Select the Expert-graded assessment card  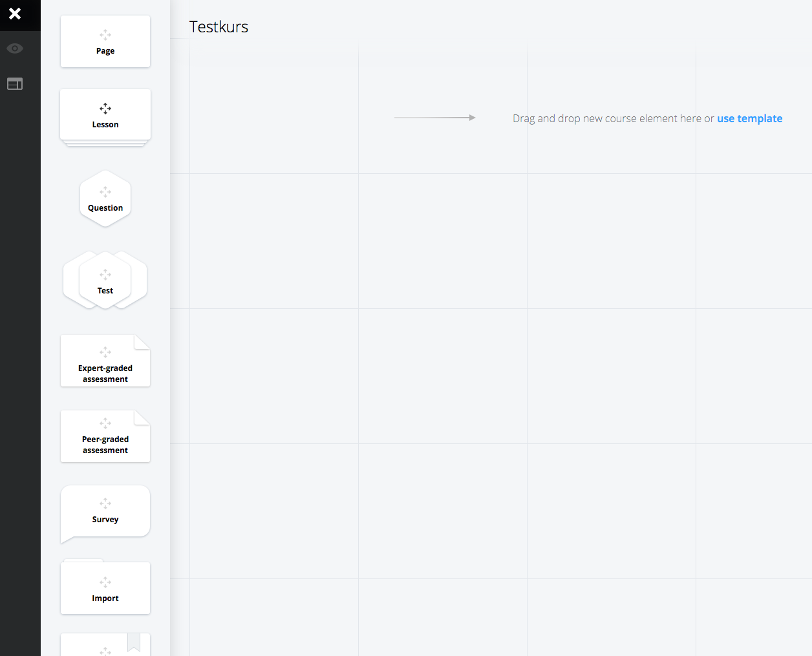pos(105,362)
